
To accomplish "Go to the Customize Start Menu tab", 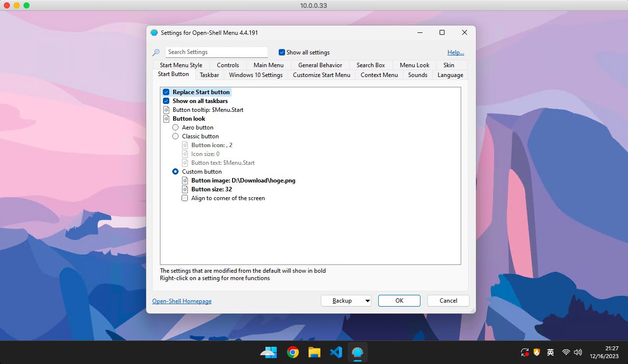I will [x=321, y=75].
